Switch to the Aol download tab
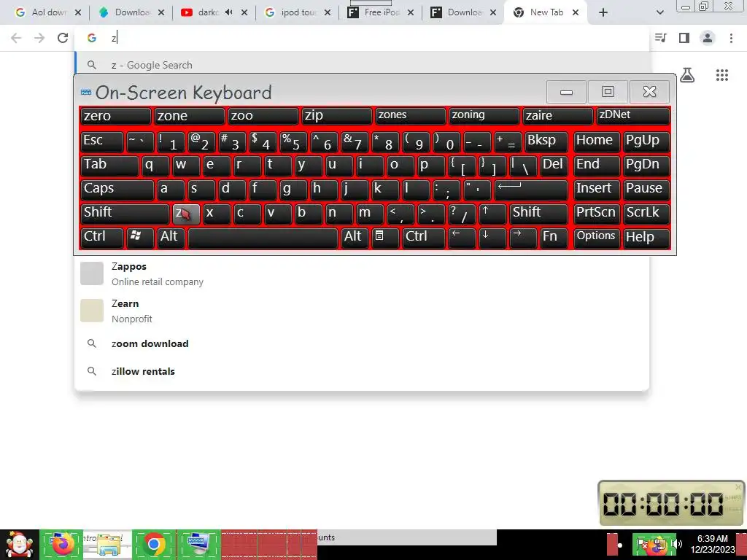The image size is (747, 560). point(47,13)
